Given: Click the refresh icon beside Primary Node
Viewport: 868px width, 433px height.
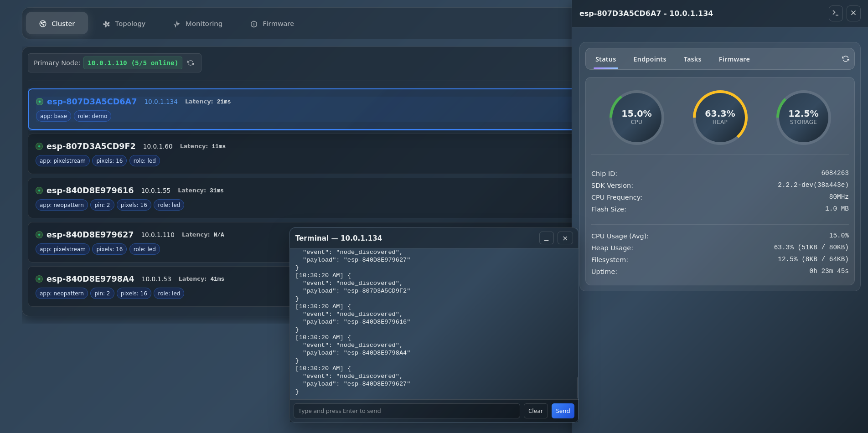Looking at the screenshot, I should pyautogui.click(x=191, y=63).
